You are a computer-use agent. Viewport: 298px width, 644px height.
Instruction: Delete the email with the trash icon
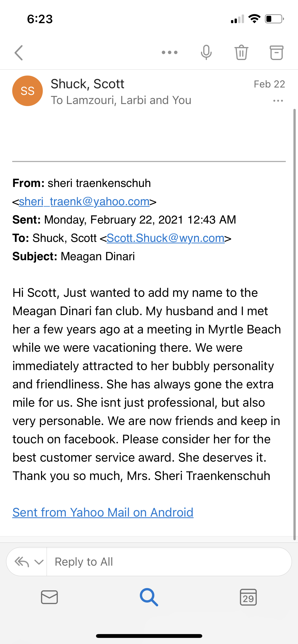[x=241, y=52]
